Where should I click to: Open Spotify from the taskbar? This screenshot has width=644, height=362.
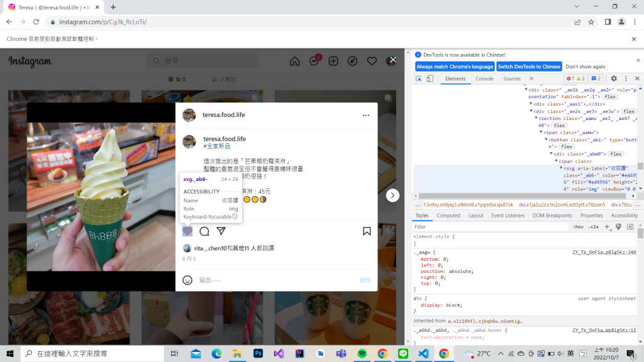(362, 353)
